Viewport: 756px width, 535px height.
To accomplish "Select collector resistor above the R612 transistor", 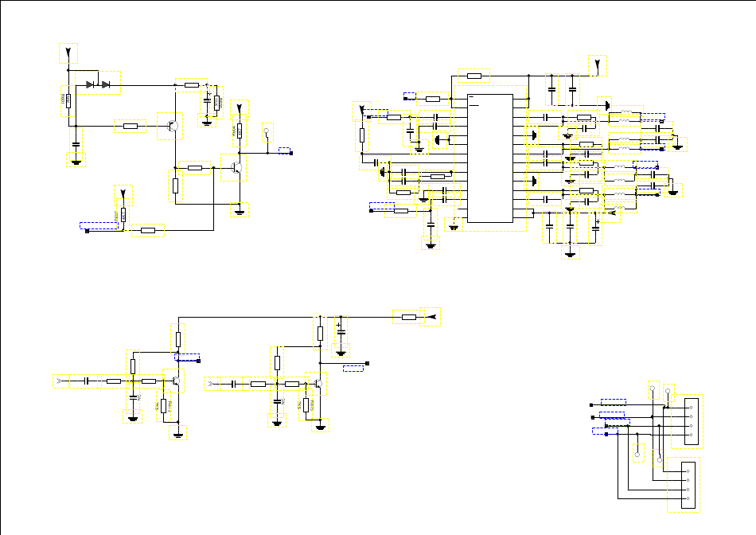I will 178,339.
